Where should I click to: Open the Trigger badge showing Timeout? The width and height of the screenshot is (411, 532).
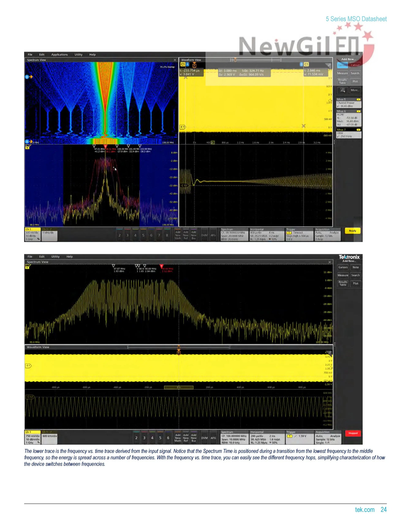click(299, 234)
